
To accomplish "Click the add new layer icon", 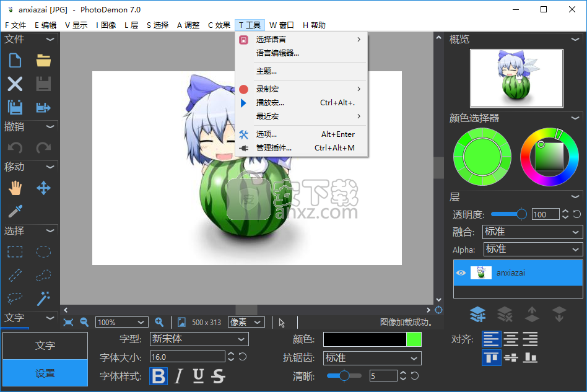I will point(477,314).
